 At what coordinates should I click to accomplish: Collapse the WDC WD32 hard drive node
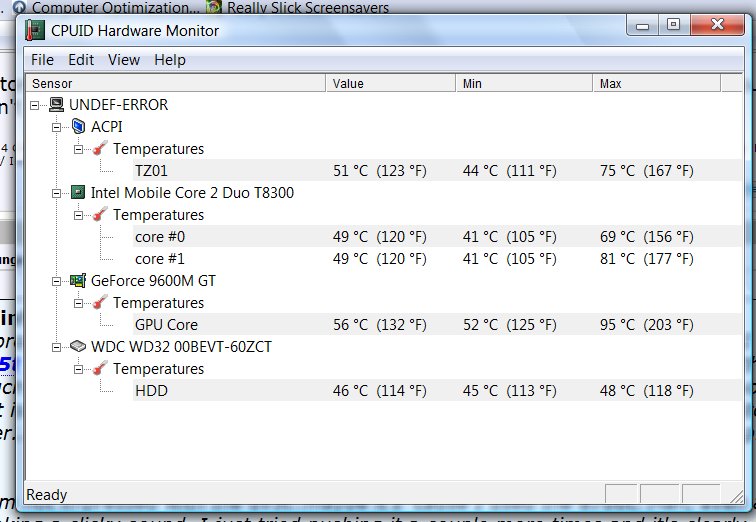pyautogui.click(x=56, y=347)
